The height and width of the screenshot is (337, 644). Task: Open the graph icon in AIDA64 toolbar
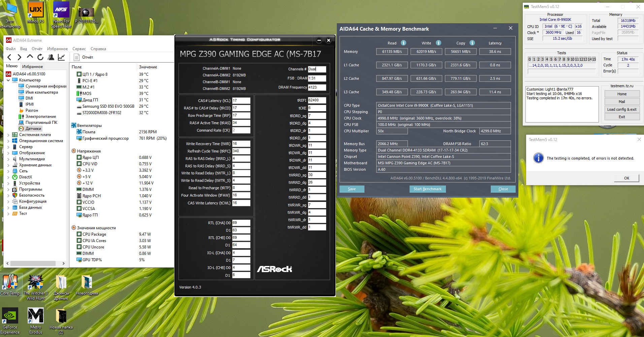(61, 57)
